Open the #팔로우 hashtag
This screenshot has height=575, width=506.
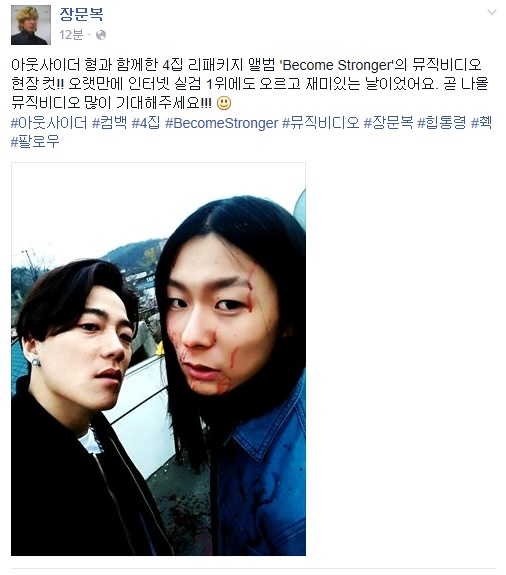coord(35,142)
